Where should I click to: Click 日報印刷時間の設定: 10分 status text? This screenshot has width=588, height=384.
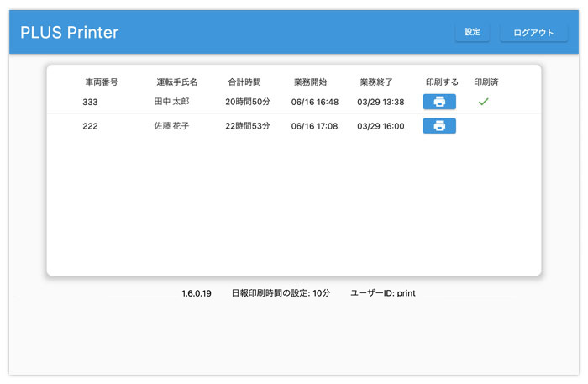tap(281, 293)
